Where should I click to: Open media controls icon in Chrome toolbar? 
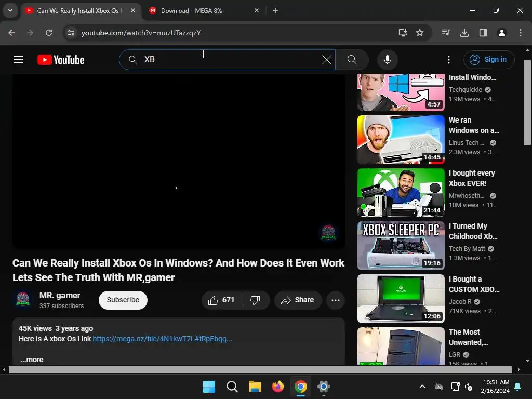[x=446, y=33]
